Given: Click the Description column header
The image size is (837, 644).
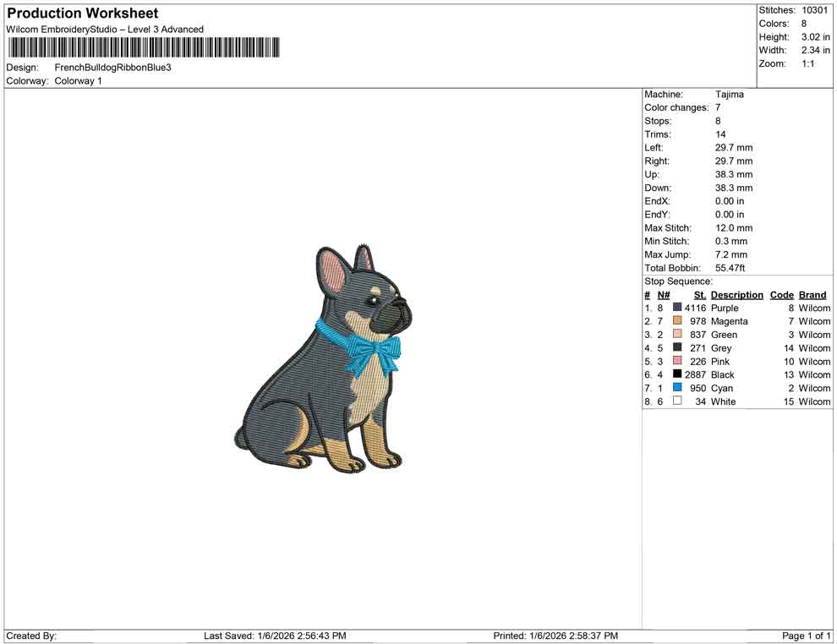Looking at the screenshot, I should pyautogui.click(x=736, y=294).
